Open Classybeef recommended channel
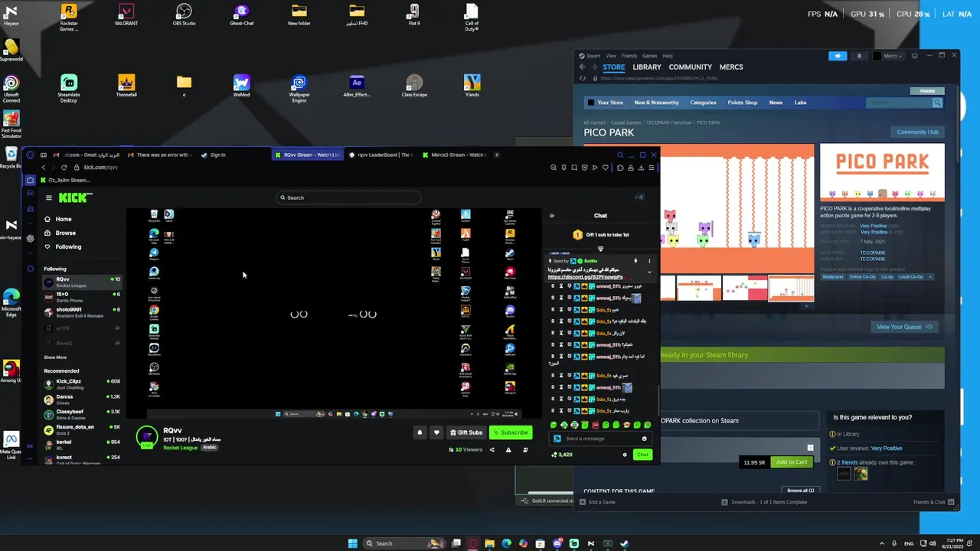 pyautogui.click(x=82, y=415)
